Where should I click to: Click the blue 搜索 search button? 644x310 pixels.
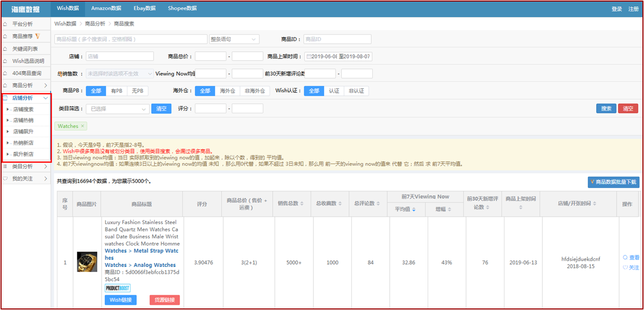pyautogui.click(x=606, y=109)
